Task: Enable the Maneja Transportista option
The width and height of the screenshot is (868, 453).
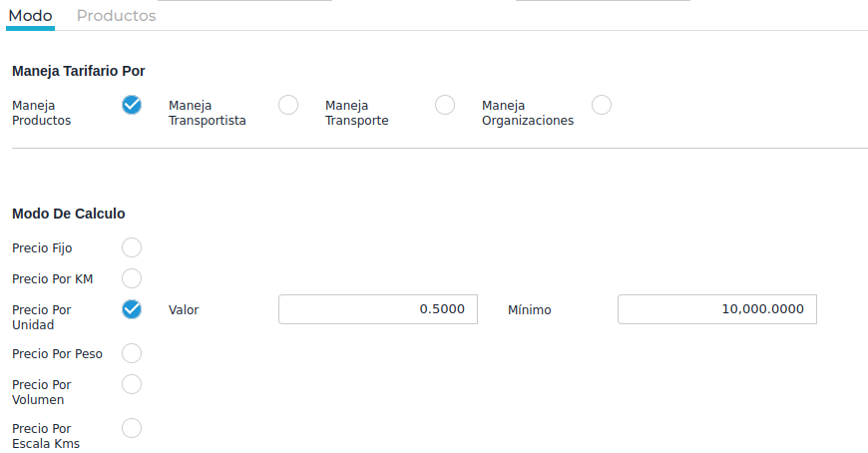Action: tap(288, 105)
